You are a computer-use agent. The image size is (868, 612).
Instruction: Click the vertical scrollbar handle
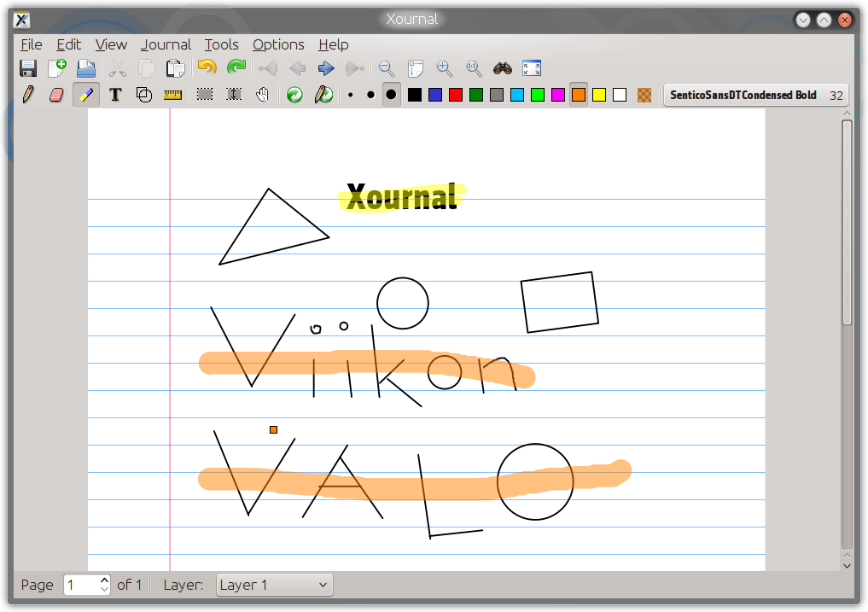(847, 222)
